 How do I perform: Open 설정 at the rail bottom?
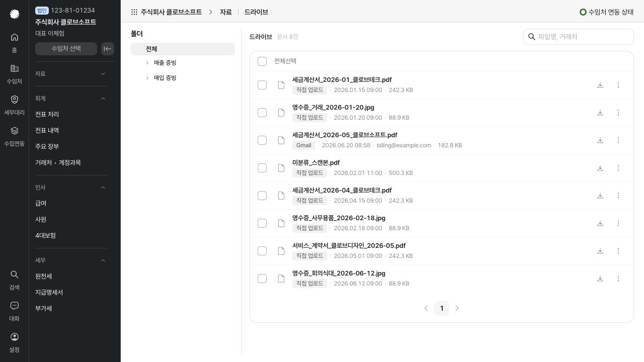[14, 342]
